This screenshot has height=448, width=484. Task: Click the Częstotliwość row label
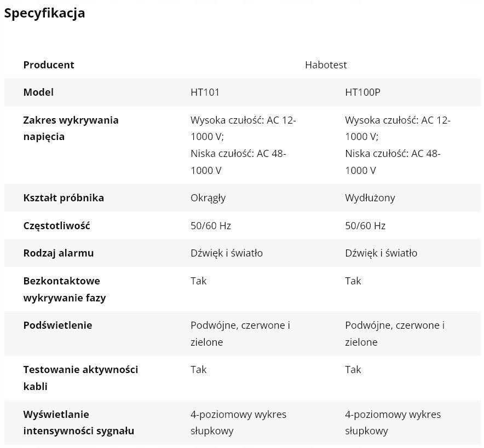point(56,225)
